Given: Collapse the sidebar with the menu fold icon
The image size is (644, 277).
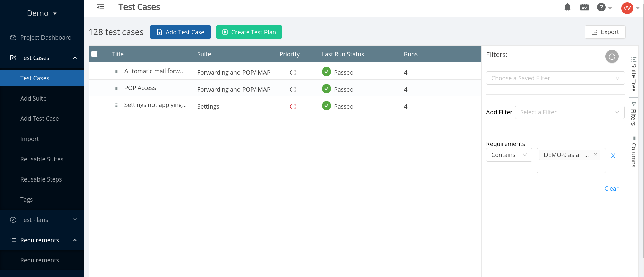Looking at the screenshot, I should click(100, 7).
